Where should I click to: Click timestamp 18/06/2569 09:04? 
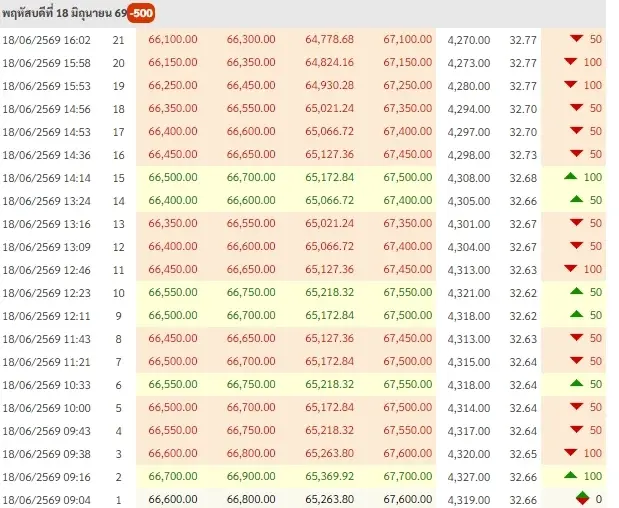point(47,500)
